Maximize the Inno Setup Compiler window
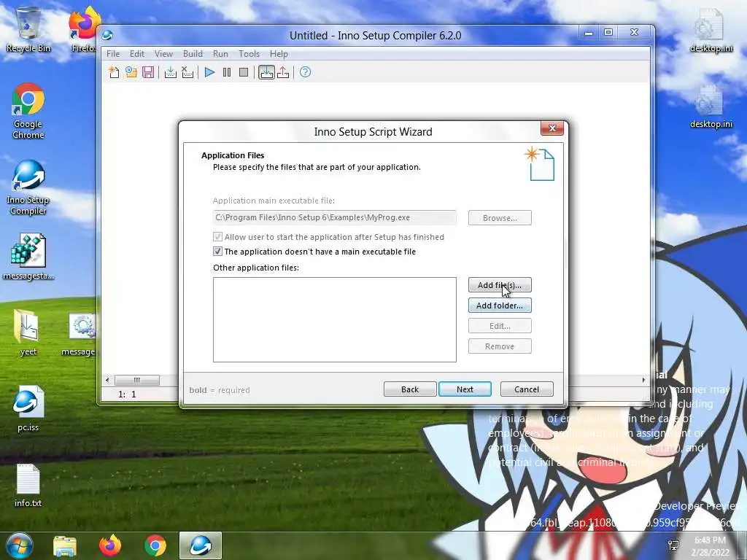This screenshot has height=560, width=747. coord(608,32)
